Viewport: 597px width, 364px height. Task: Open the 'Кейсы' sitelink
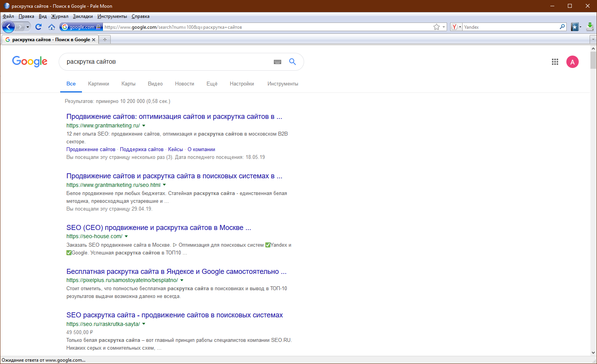point(176,150)
